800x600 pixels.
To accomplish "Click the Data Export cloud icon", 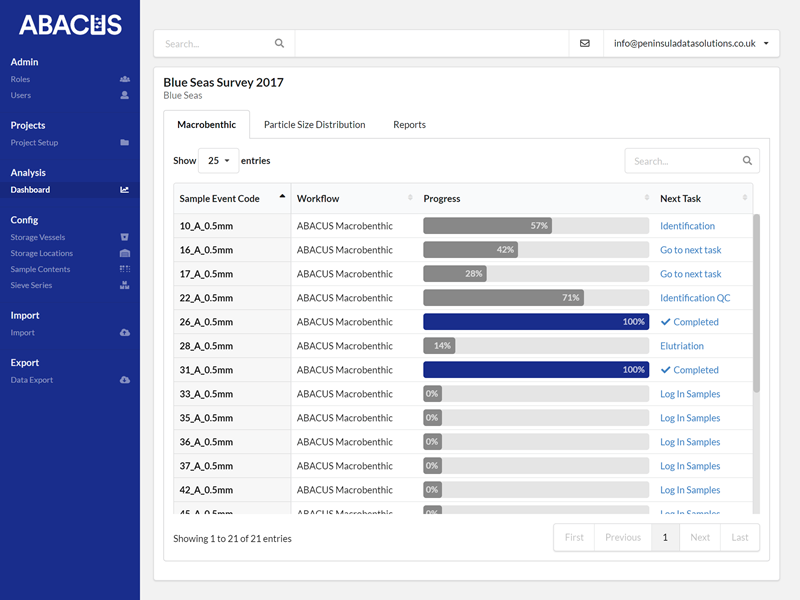I will coord(125,379).
